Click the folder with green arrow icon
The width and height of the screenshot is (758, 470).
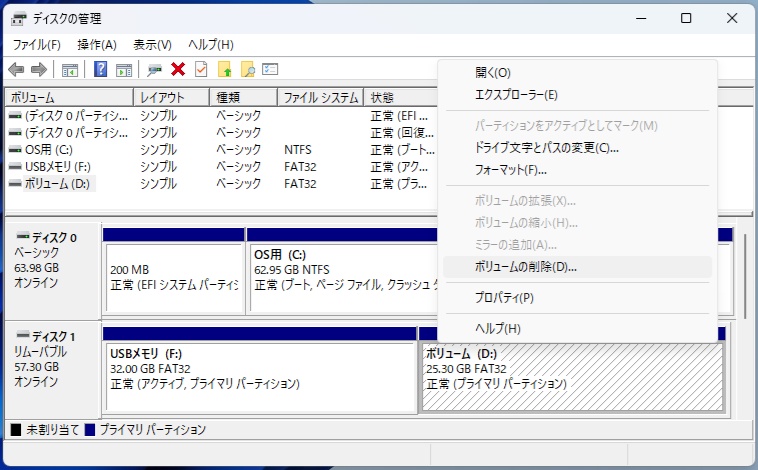point(225,70)
